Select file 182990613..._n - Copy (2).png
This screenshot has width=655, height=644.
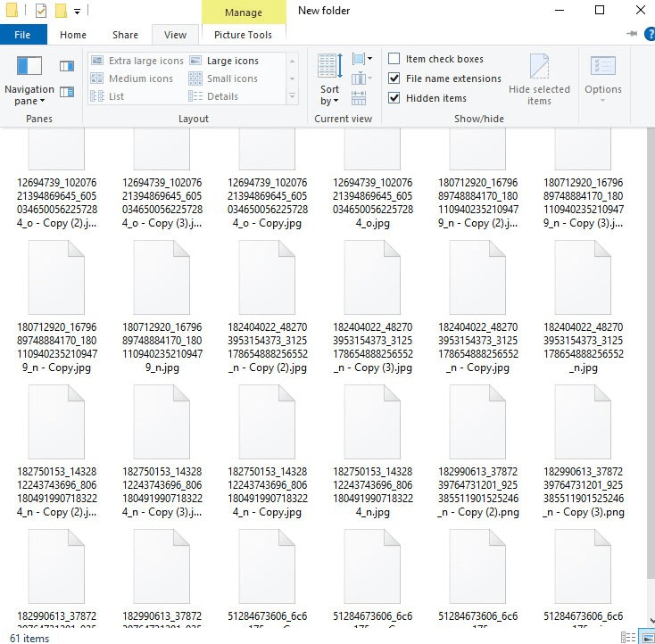(478, 451)
